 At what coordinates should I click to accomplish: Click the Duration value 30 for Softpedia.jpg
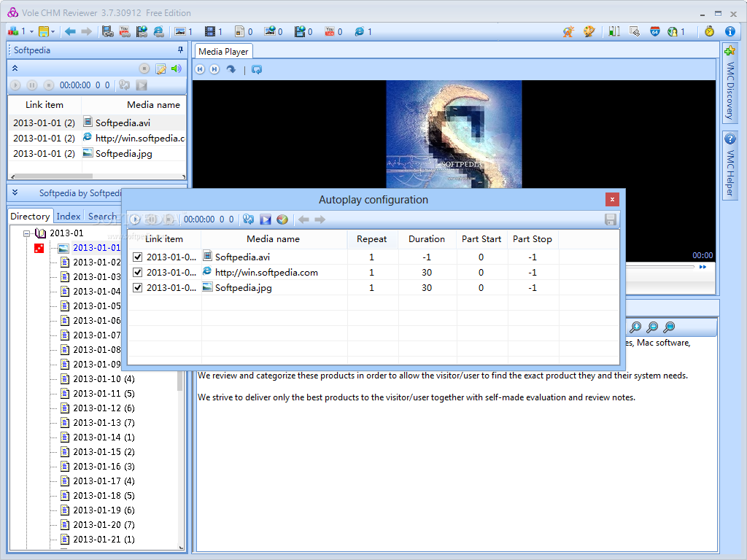coord(427,287)
